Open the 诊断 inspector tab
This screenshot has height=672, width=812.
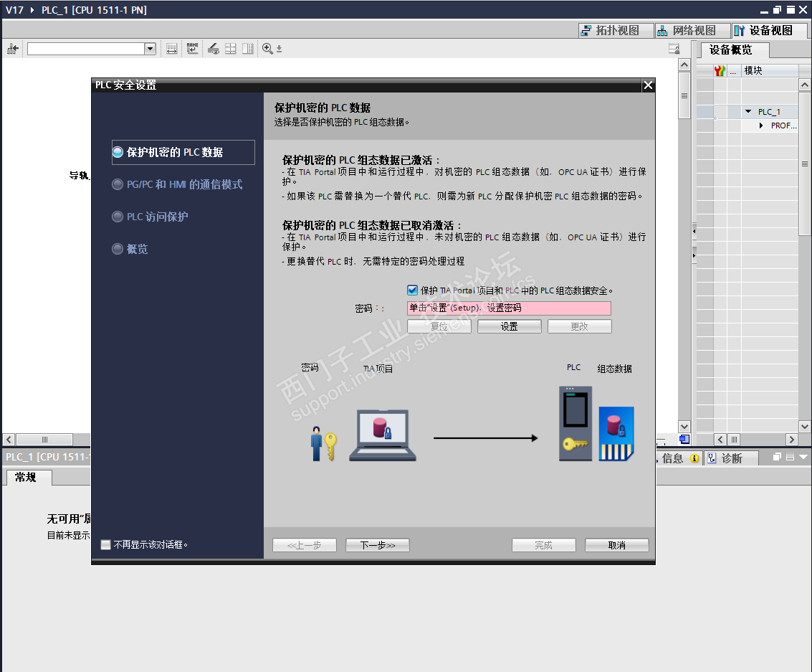pyautogui.click(x=731, y=458)
